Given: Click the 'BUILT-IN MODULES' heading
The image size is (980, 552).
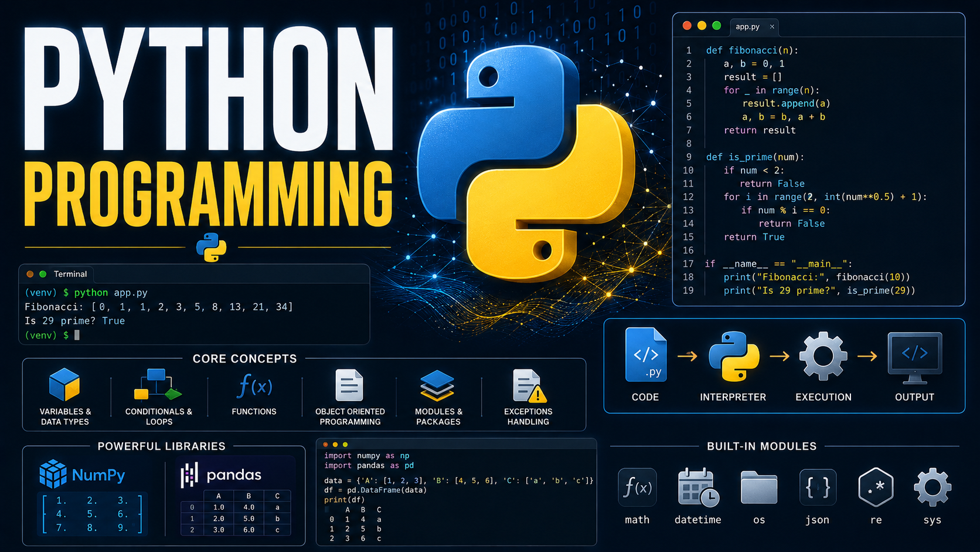Looking at the screenshot, I should click(x=761, y=446).
